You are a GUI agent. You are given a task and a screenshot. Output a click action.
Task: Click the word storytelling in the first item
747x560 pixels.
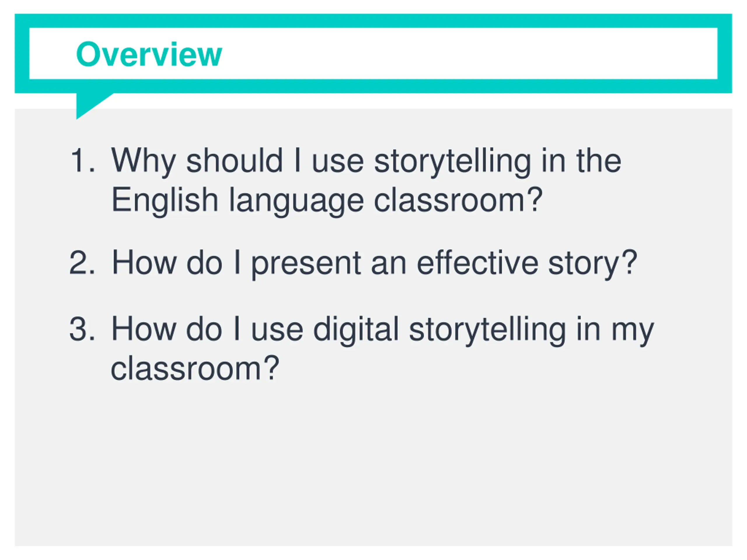(453, 162)
